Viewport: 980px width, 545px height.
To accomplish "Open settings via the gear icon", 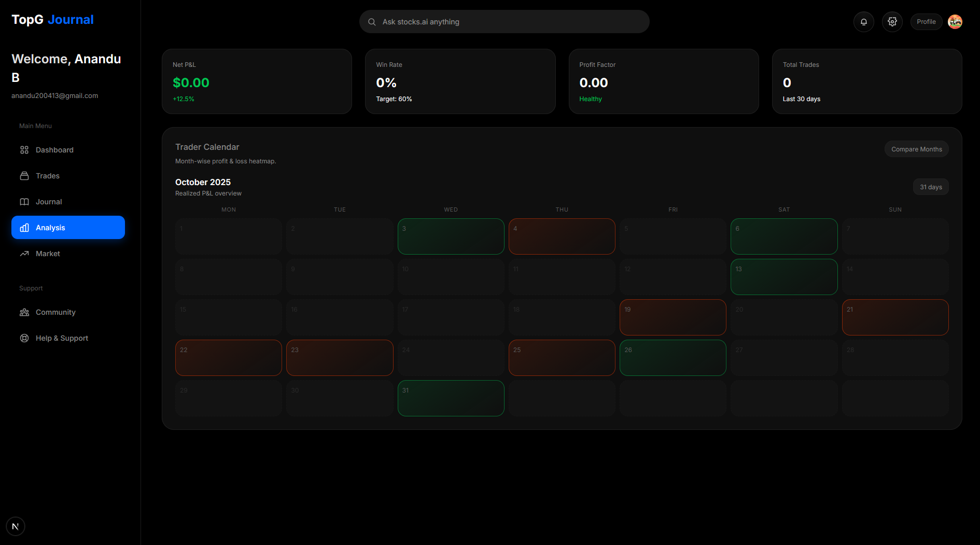I will click(892, 22).
